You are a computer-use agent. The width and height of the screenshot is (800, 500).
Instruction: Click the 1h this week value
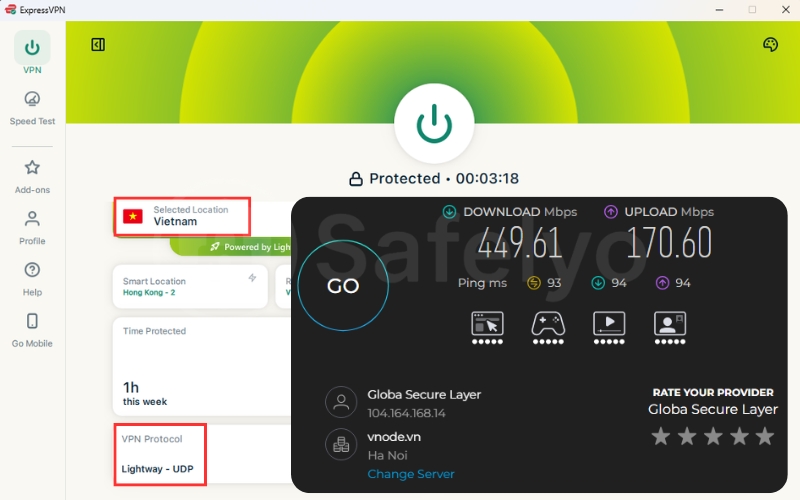click(145, 393)
